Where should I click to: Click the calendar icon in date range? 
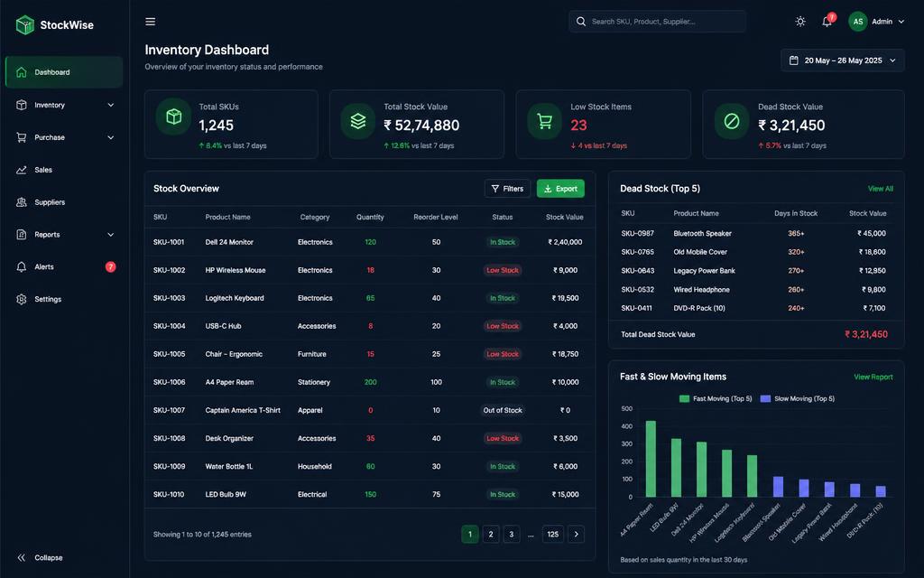click(794, 61)
